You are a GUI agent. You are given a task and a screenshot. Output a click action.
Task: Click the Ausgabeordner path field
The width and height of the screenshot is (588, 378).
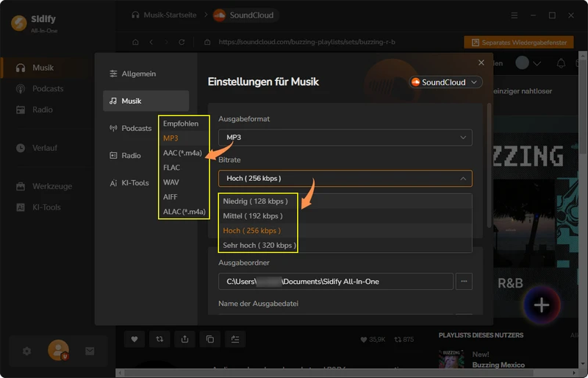(x=334, y=281)
